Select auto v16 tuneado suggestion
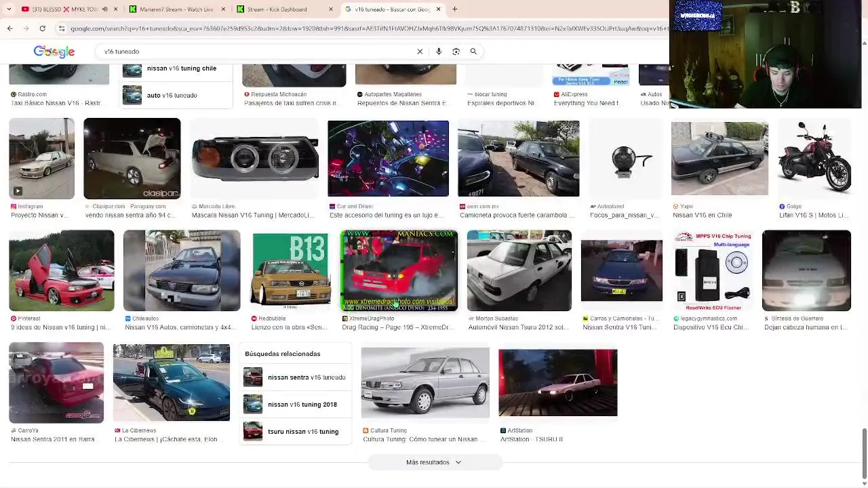 176,96
